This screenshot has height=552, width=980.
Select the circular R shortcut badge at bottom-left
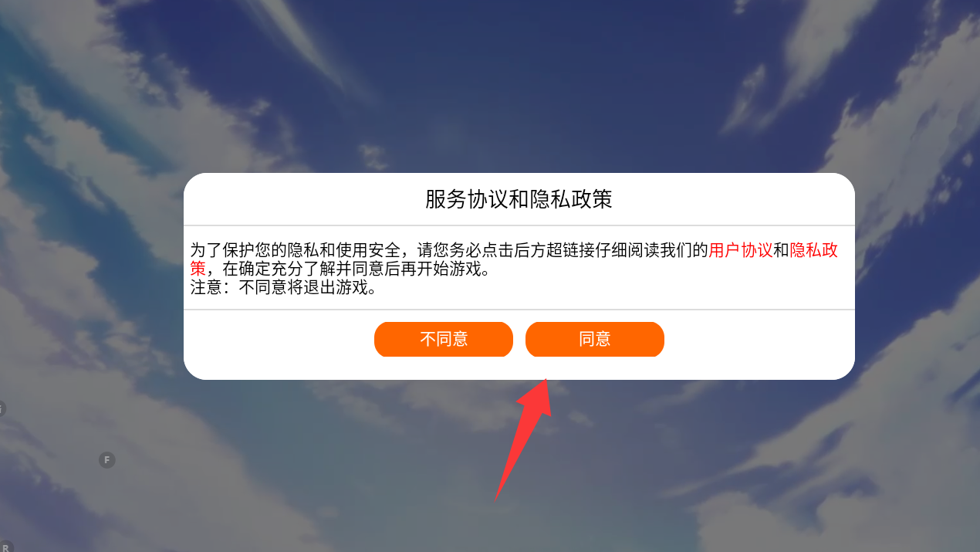4,547
